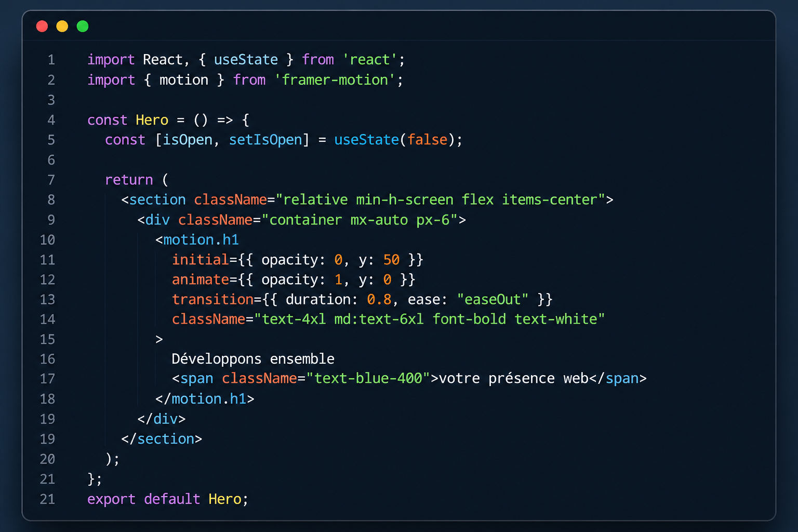Viewport: 798px width, 532px height.
Task: Click the opening 'section' tag name
Action: click(157, 199)
